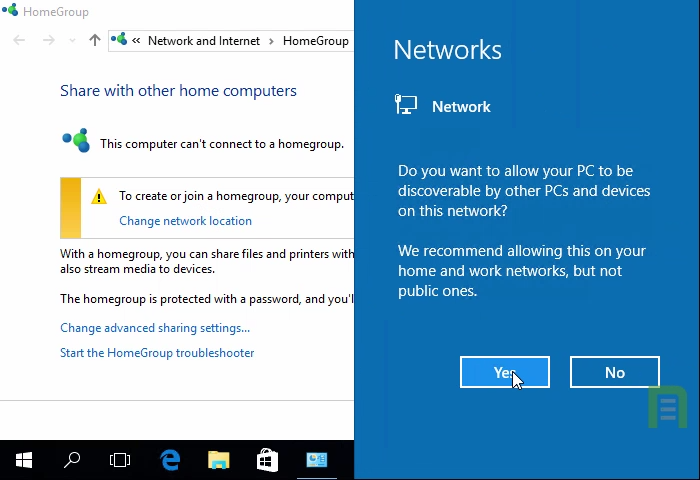Expand chevron after Network and Internet

coord(271,41)
